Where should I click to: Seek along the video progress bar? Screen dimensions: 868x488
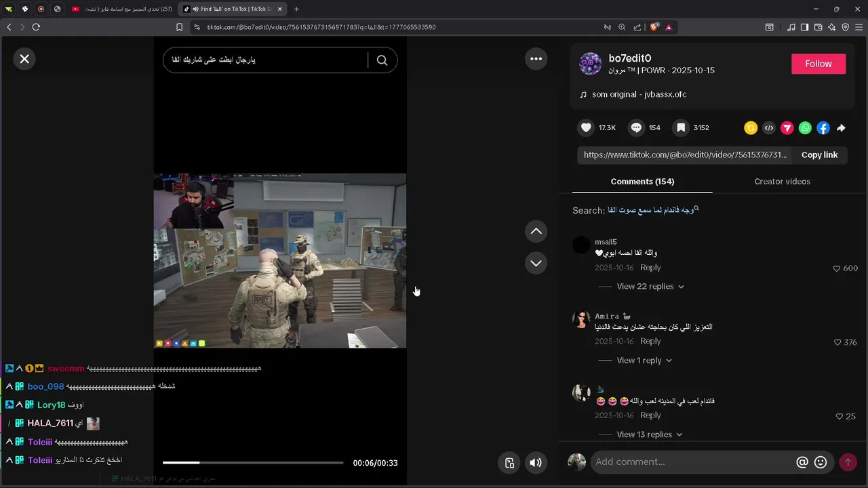click(253, 463)
